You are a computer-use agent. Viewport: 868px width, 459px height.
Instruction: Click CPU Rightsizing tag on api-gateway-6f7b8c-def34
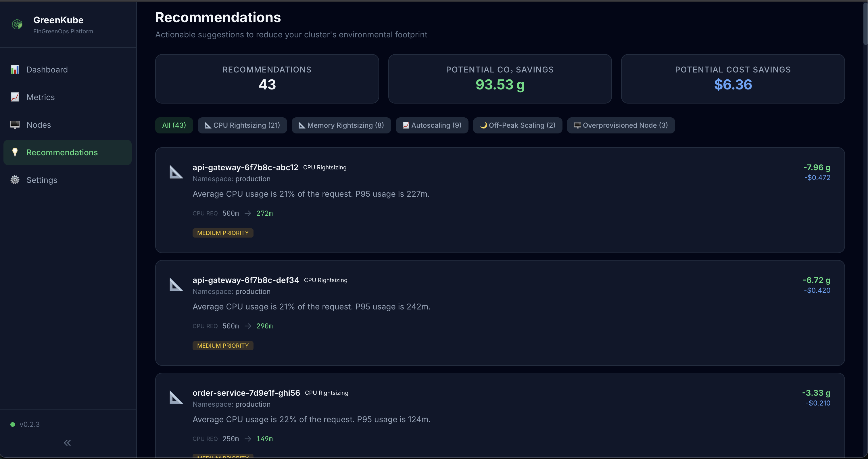click(325, 280)
